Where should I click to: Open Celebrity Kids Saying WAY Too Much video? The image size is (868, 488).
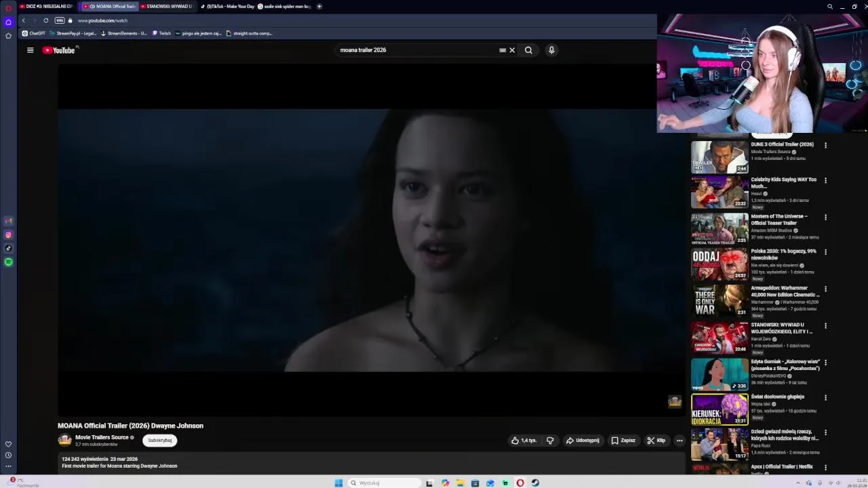tap(719, 192)
